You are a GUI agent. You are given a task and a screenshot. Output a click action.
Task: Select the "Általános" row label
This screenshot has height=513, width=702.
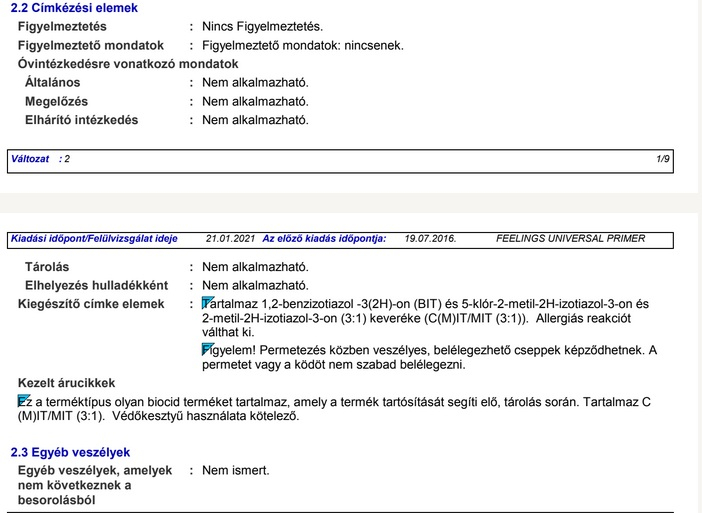coord(52,82)
